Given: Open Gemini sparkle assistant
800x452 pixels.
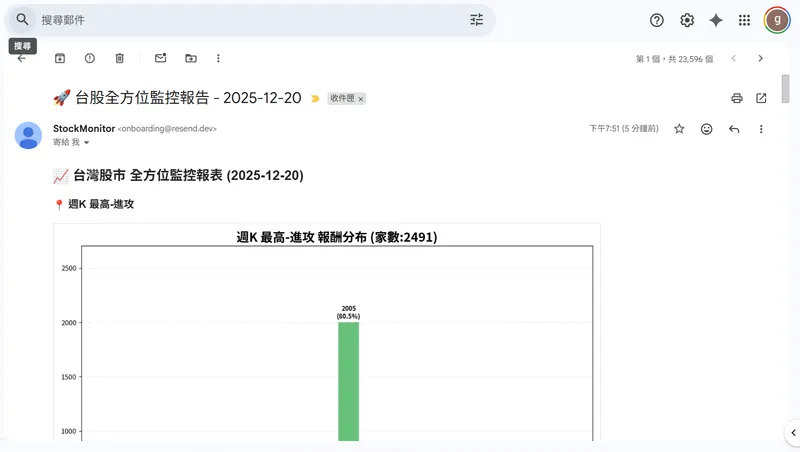Looking at the screenshot, I should (716, 20).
